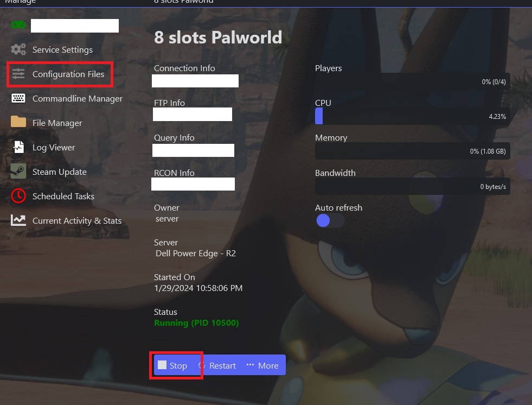Open the File Manager folder icon
The height and width of the screenshot is (405, 532).
click(x=18, y=123)
